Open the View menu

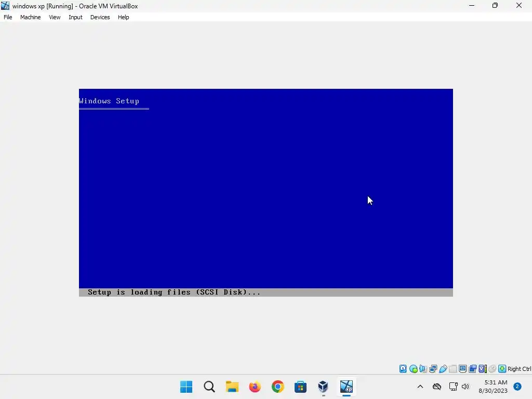(x=55, y=17)
